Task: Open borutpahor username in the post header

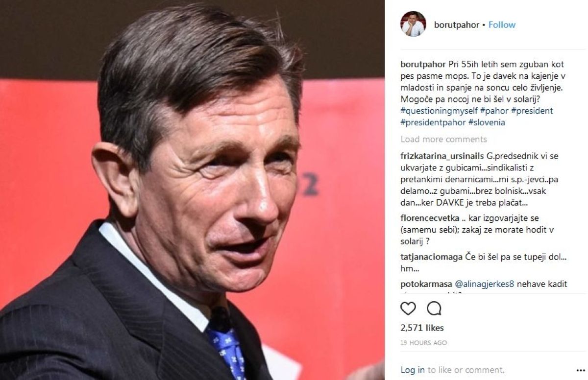Action: pos(456,25)
